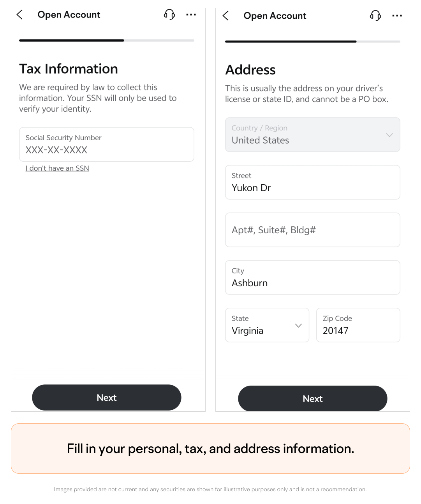Click the Social Security Number field
Image resolution: width=421 pixels, height=504 pixels.
107,144
